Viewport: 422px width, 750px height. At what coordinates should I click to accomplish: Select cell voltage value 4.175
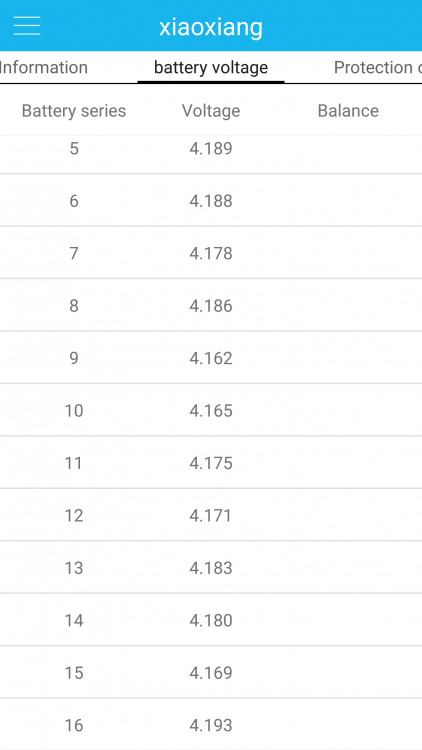click(211, 463)
